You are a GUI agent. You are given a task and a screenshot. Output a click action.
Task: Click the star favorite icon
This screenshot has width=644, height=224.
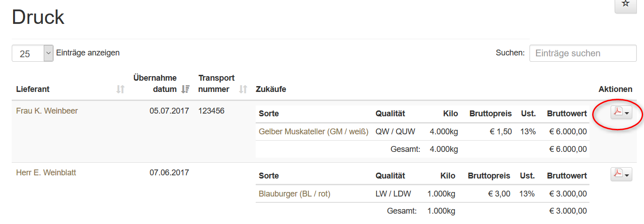point(625,4)
